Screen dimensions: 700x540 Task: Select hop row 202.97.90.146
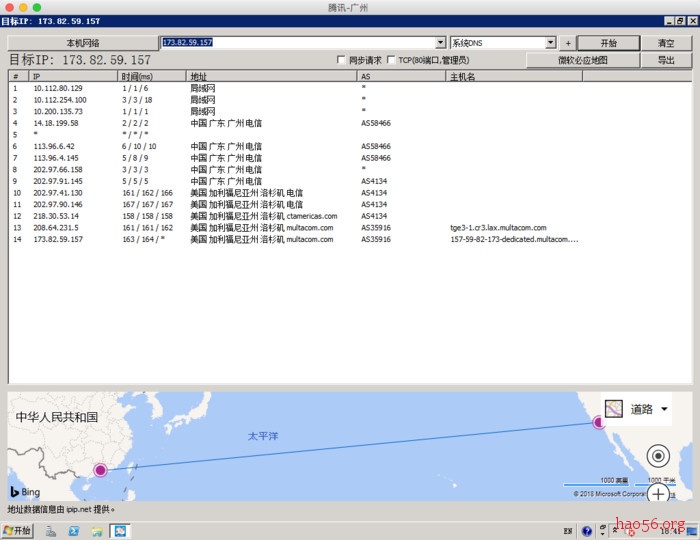click(x=350, y=204)
